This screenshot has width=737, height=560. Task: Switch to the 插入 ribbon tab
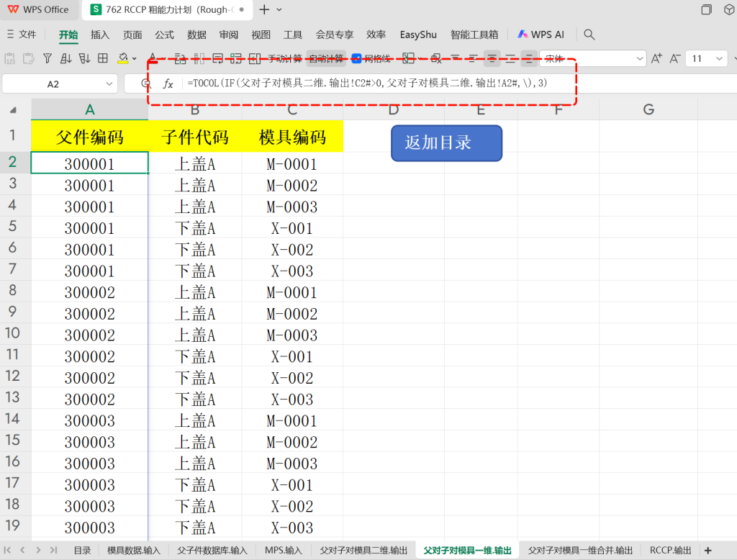[x=100, y=35]
